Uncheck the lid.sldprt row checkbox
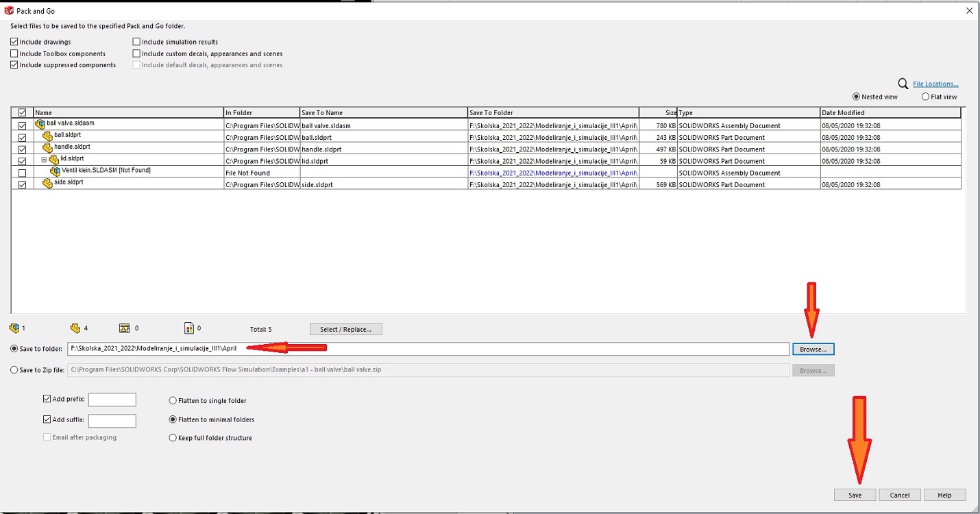Viewport: 980px width, 514px height. [x=23, y=161]
